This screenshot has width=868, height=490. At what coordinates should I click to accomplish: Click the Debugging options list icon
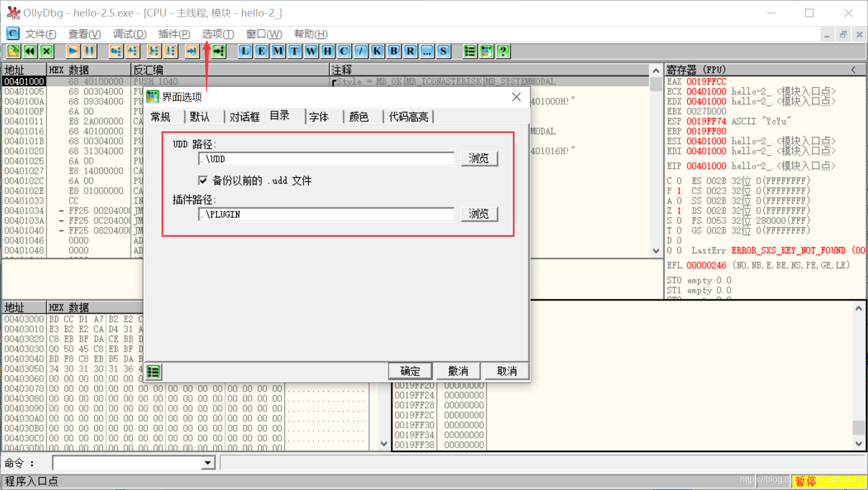[x=470, y=51]
